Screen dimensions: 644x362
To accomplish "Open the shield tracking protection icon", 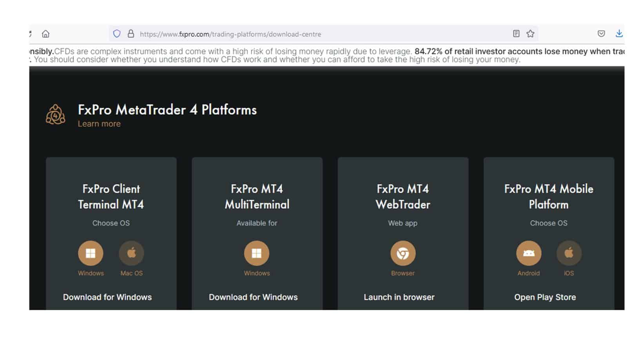I will point(117,34).
